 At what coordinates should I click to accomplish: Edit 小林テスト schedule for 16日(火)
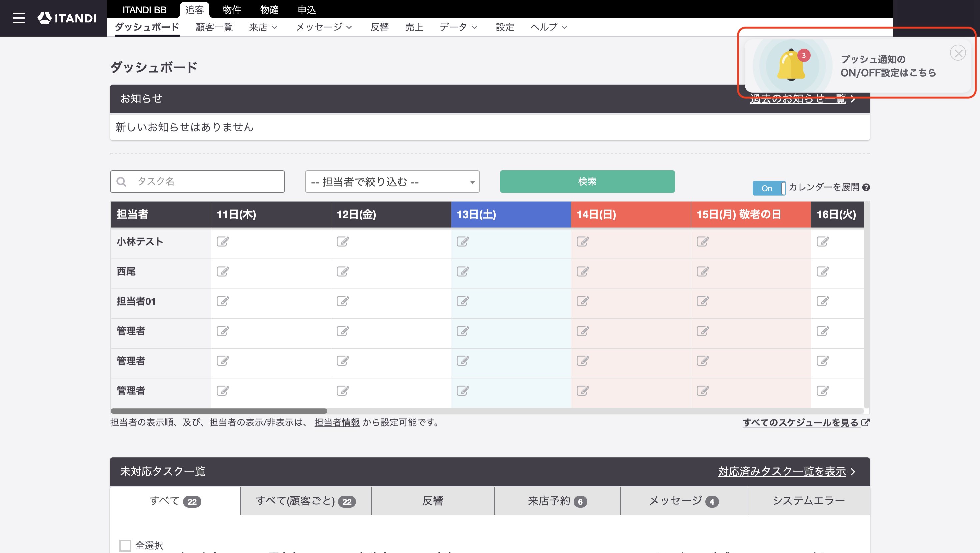click(x=823, y=242)
